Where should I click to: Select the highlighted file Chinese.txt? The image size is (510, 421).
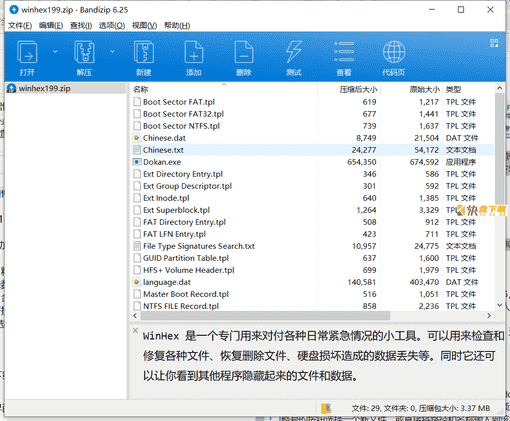click(x=313, y=150)
